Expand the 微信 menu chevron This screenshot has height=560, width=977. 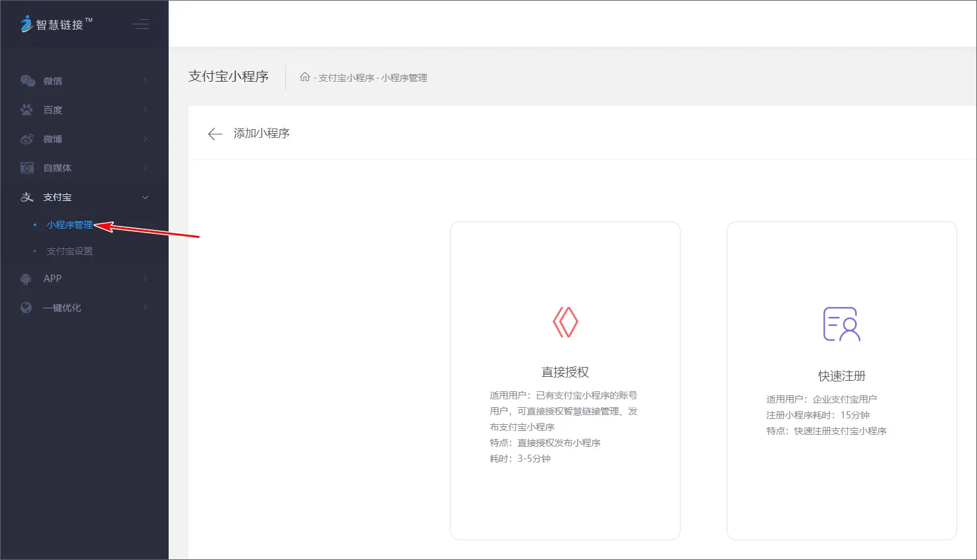(x=146, y=81)
